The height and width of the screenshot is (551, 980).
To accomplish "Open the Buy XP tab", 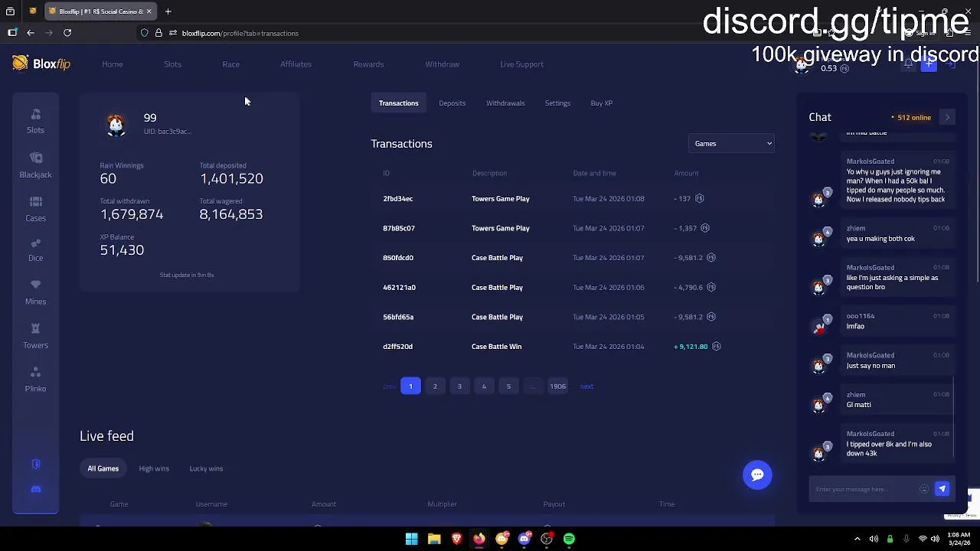I will (x=601, y=103).
